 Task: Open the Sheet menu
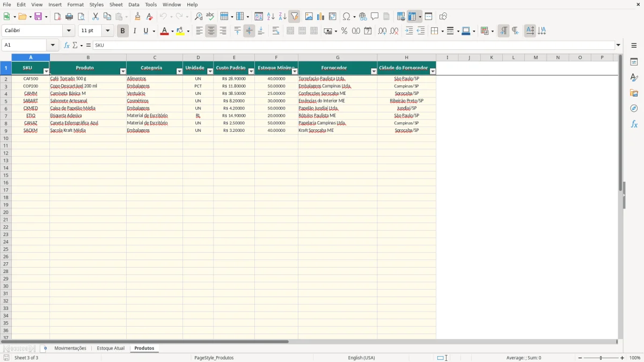116,4
